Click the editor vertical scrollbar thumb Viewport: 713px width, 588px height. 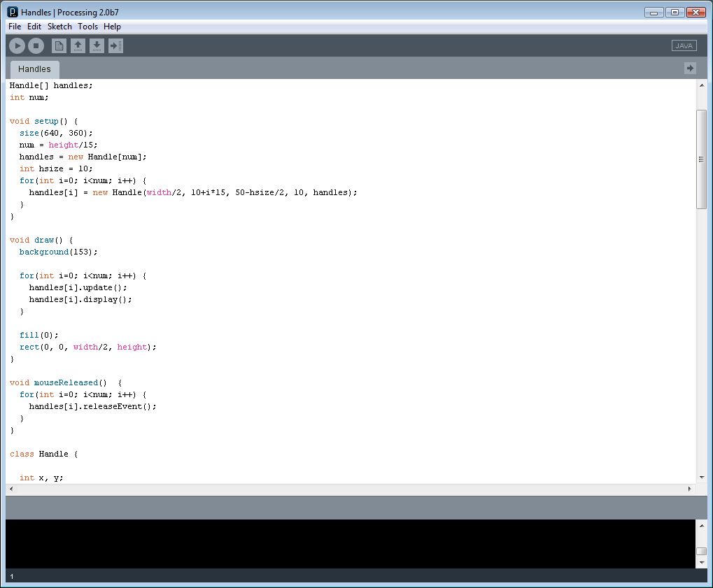[702, 159]
